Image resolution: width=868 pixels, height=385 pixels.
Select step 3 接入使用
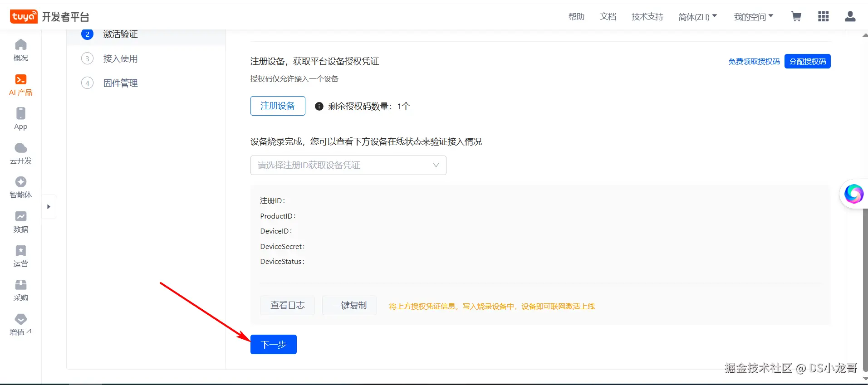coord(109,58)
